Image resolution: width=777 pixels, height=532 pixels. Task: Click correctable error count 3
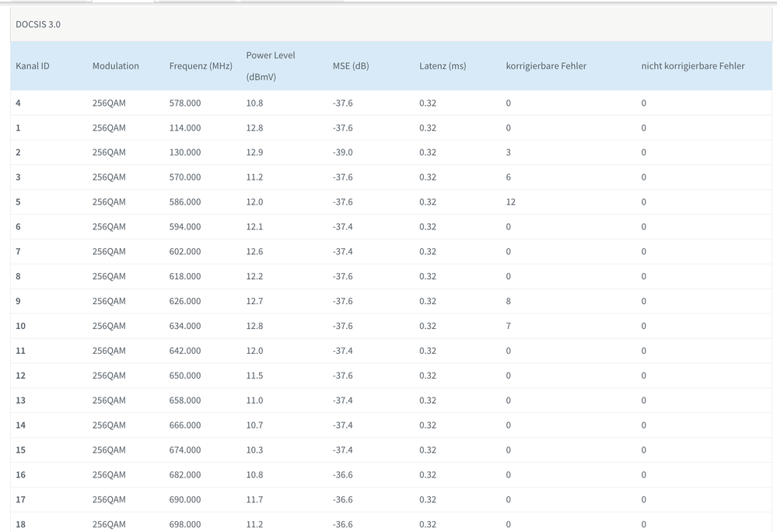(x=509, y=152)
